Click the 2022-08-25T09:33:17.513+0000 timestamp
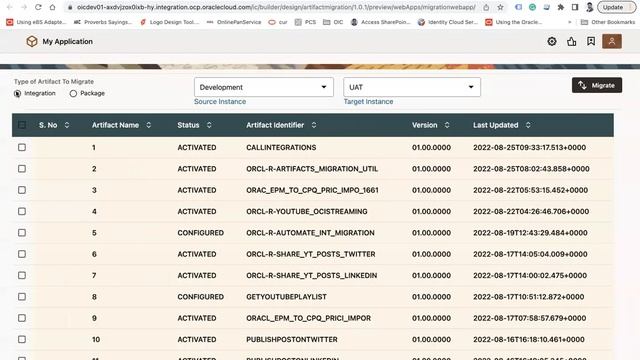The image size is (640, 360). point(529,147)
